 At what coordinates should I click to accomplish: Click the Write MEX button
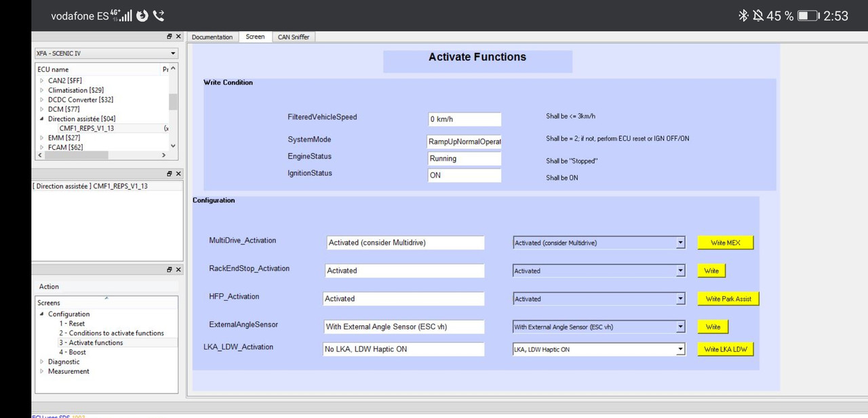pos(726,243)
